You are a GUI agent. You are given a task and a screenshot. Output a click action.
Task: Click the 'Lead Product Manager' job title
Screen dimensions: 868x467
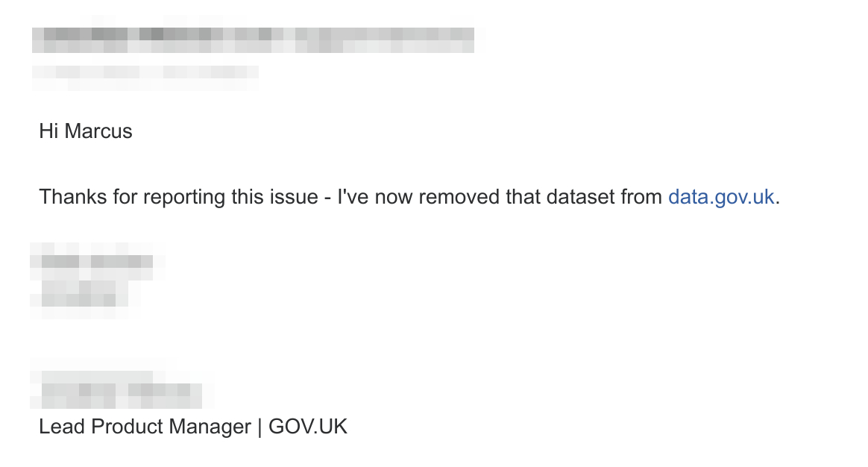(x=145, y=427)
